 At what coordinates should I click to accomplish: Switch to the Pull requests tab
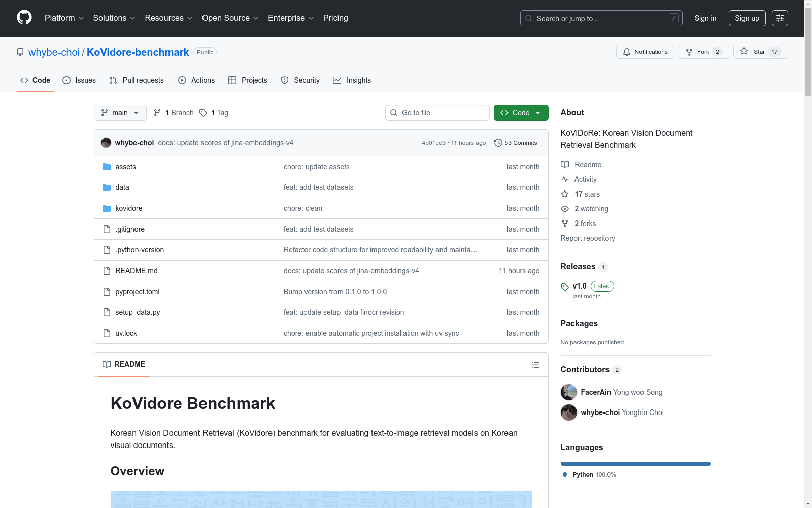pos(137,80)
